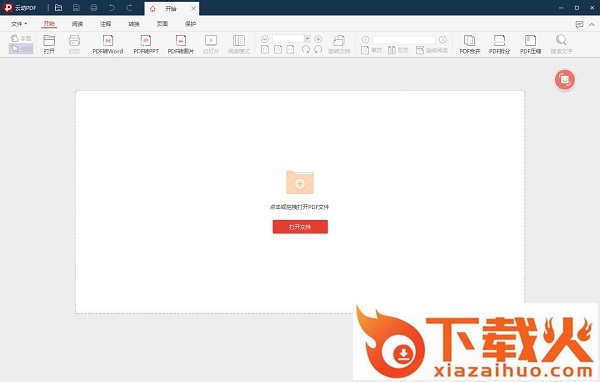Click the fit width icon under zoom box
This screenshot has height=382, width=600.
pos(291,49)
